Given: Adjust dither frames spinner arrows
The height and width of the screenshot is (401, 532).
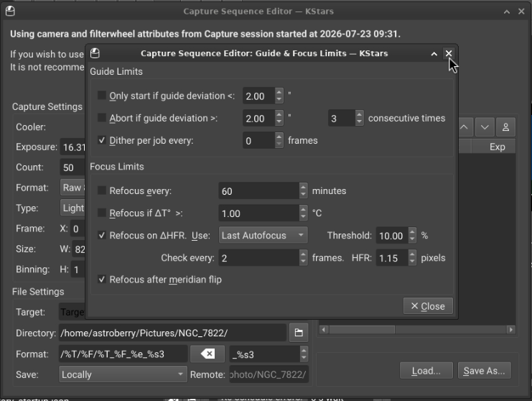Looking at the screenshot, I should pos(279,141).
